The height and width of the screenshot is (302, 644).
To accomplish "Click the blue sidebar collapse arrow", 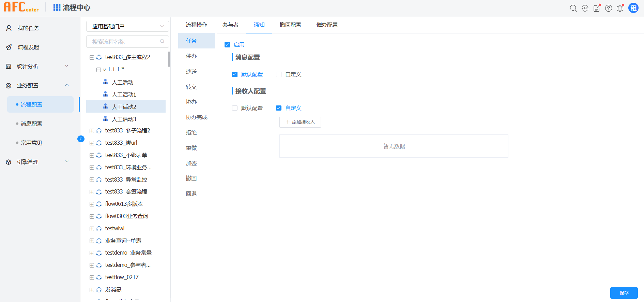I will tap(81, 139).
